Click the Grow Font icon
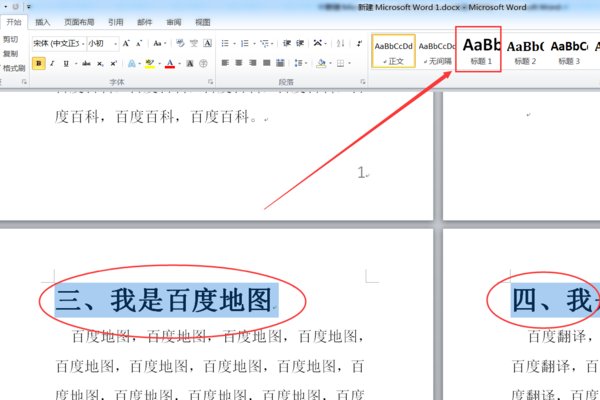This screenshot has height=400, width=600. (126, 43)
